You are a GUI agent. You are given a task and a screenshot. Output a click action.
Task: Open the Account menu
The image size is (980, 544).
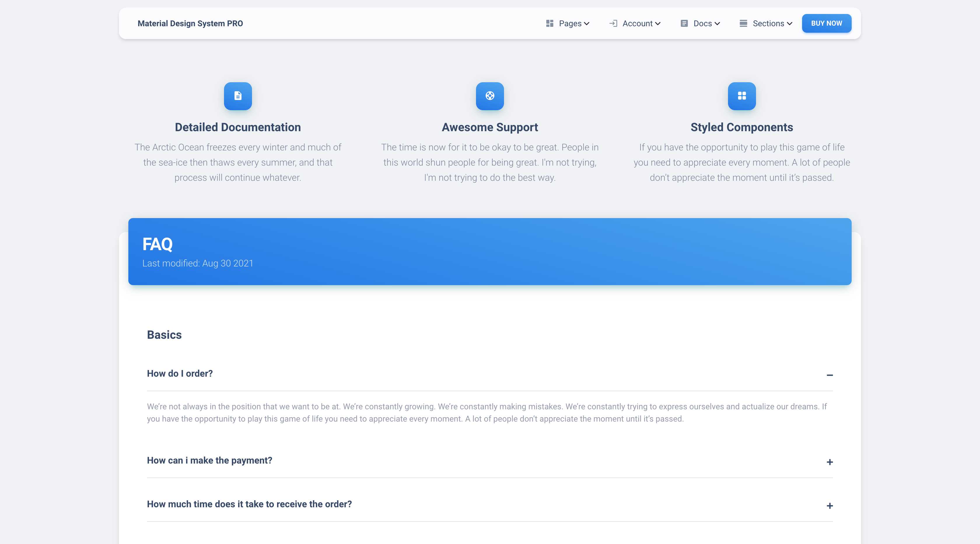tap(638, 24)
